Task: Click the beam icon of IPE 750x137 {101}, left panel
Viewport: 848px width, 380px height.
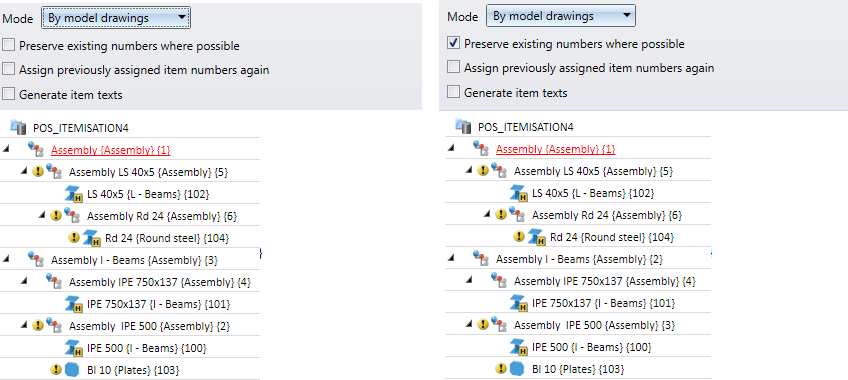Action: (73, 304)
